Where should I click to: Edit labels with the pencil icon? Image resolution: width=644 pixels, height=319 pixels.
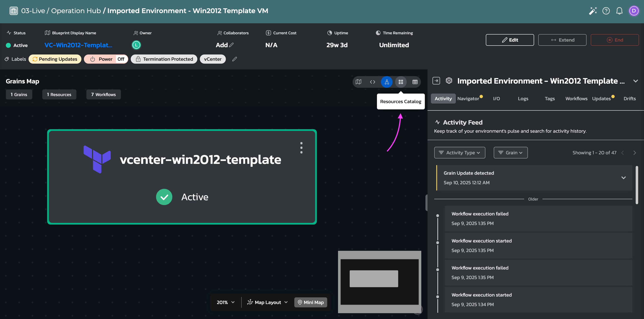click(x=234, y=59)
